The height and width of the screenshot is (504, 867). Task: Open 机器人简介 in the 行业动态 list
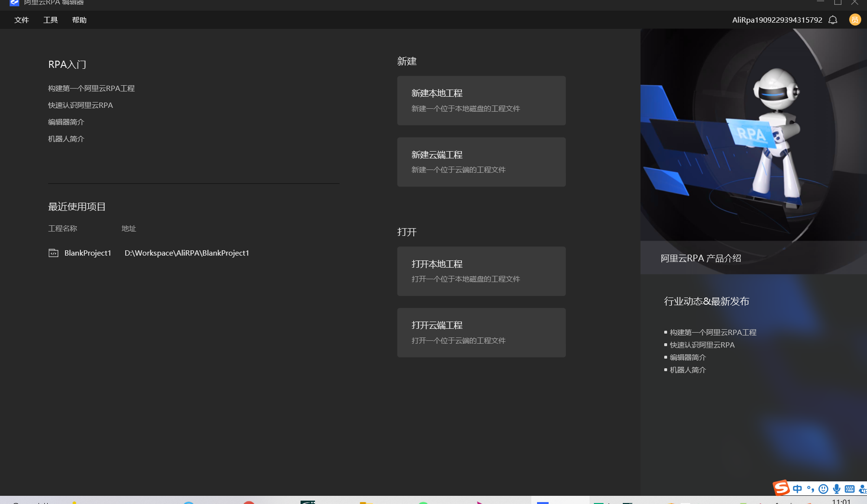(688, 370)
